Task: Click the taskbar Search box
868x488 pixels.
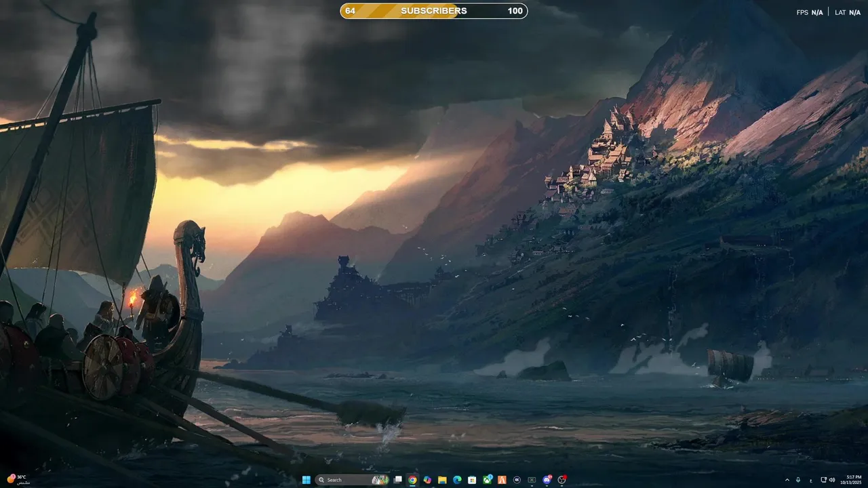Action: pos(352,480)
